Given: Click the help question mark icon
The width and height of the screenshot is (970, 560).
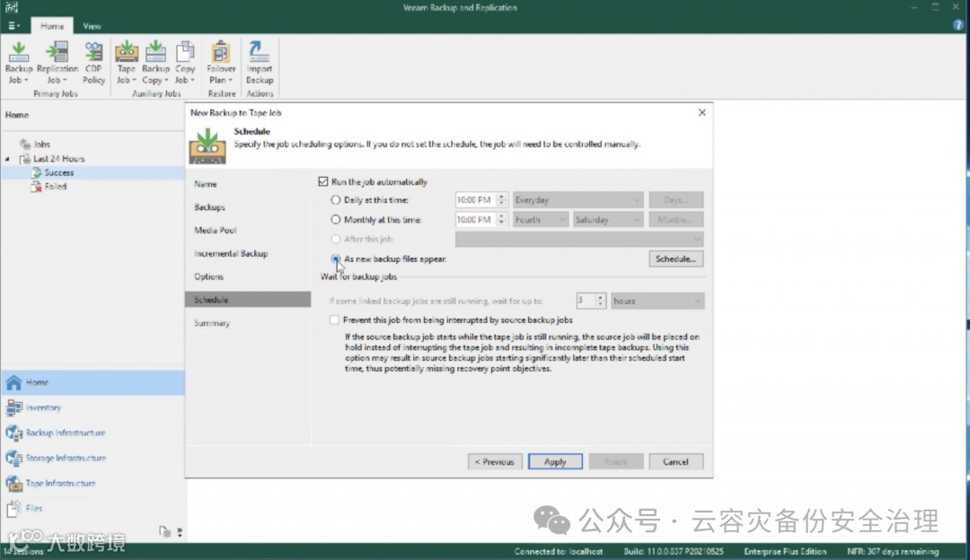Looking at the screenshot, I should 958,25.
